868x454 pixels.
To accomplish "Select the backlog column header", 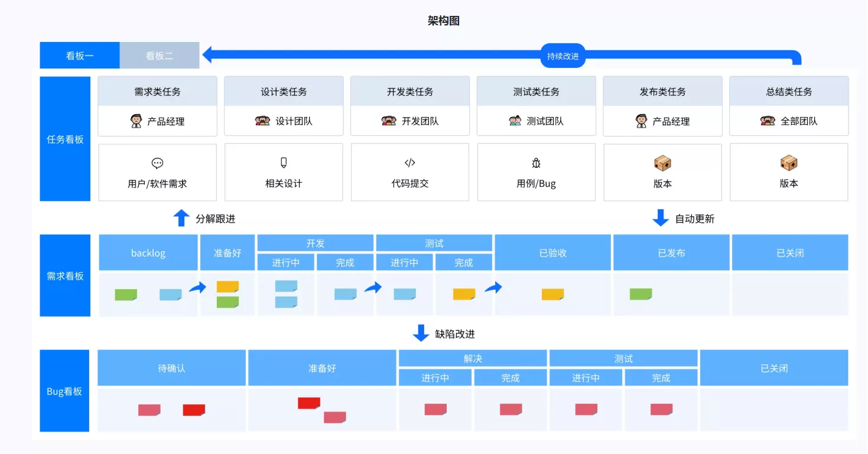I will (x=148, y=252).
